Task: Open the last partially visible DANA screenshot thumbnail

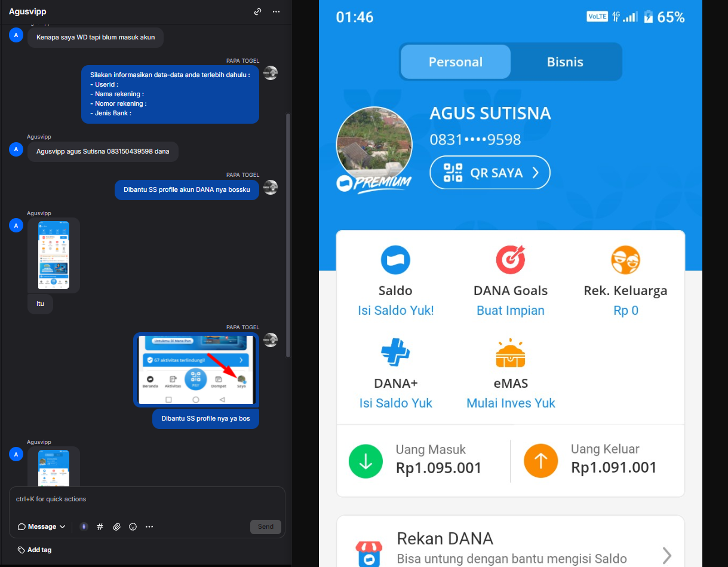Action: coord(54,468)
